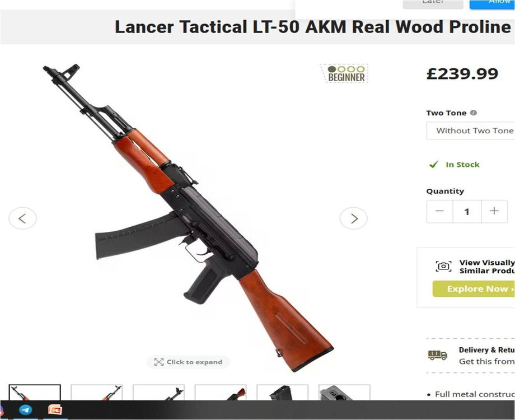Select the first rifle thumbnail

pos(35,393)
